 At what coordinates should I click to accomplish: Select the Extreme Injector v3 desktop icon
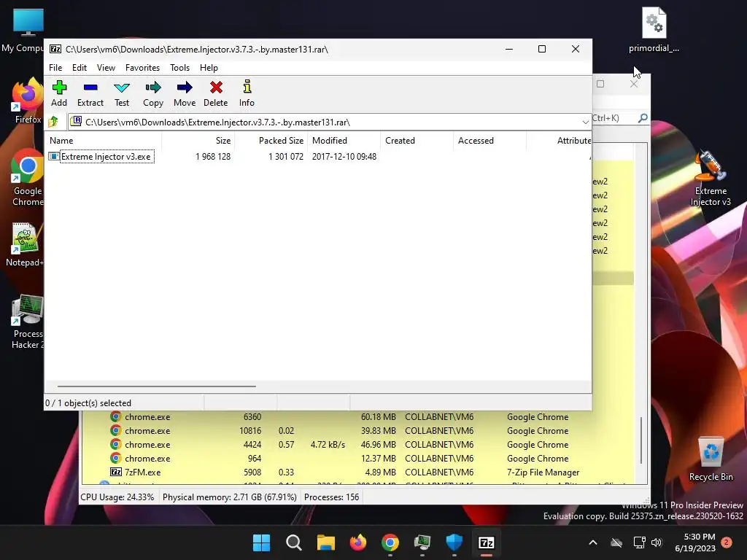[x=711, y=179]
